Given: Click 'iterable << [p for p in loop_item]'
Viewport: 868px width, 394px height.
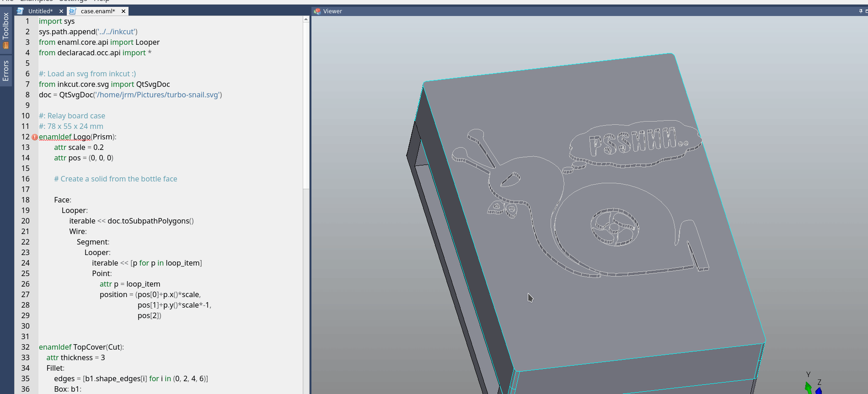Looking at the screenshot, I should (x=147, y=263).
